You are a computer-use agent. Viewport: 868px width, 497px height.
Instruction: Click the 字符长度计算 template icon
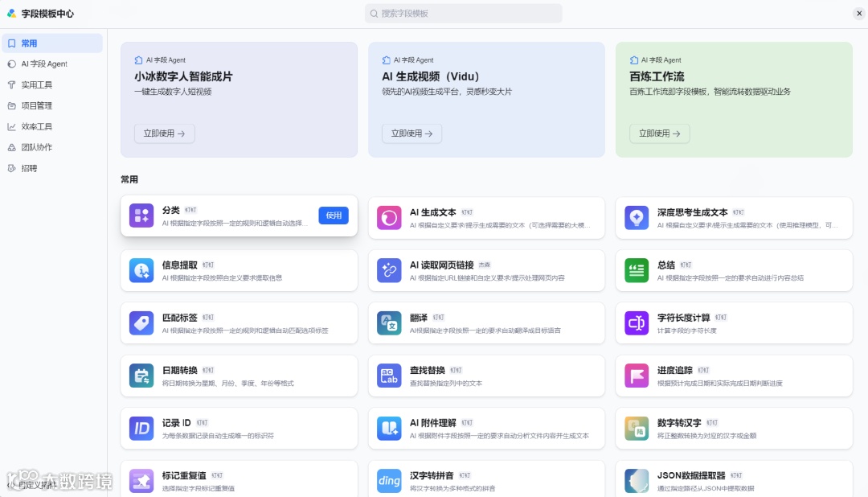[636, 323]
